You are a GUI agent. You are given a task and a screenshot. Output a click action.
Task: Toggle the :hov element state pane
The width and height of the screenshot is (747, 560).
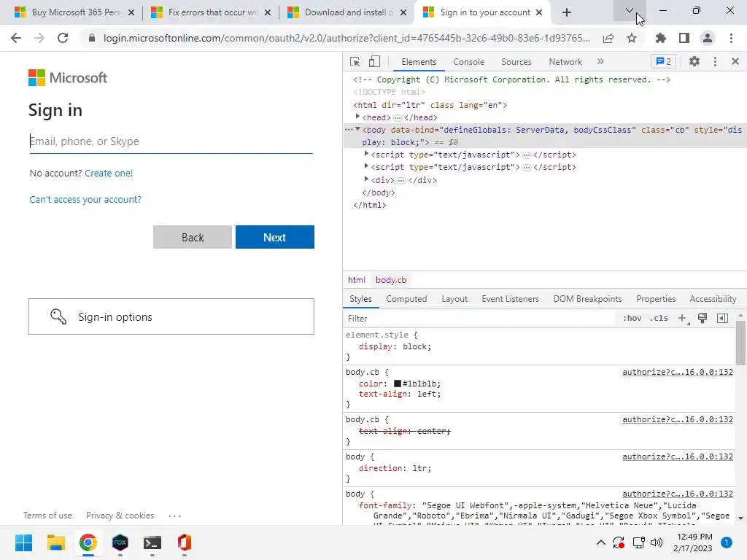pos(632,318)
